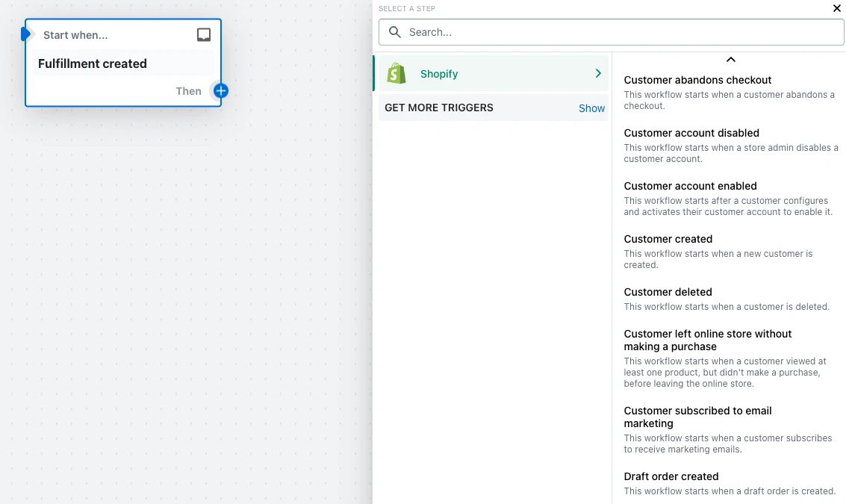Click the blue start marker on trigger node
This screenshot has width=846, height=504.
coord(26,34)
